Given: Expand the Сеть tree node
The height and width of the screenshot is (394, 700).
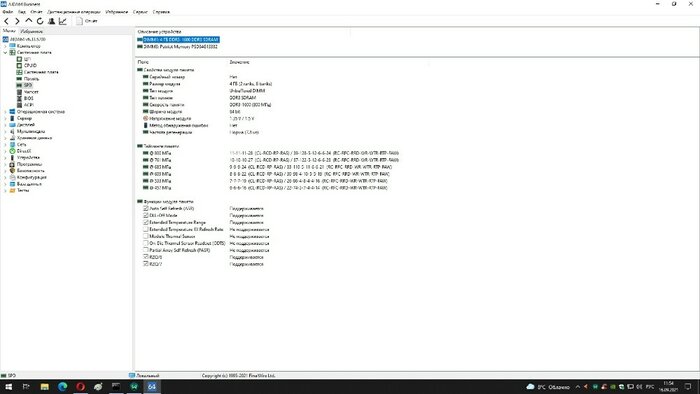Looking at the screenshot, I should (5, 145).
